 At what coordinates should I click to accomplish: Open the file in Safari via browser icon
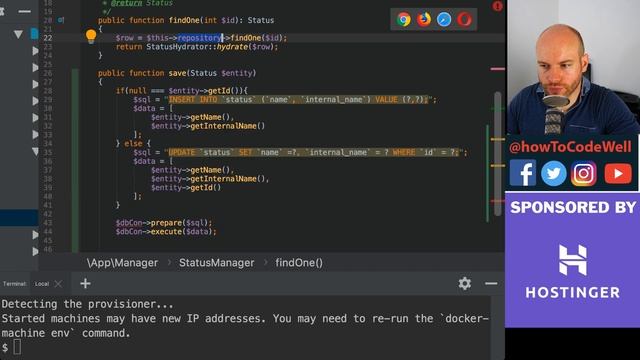click(x=444, y=19)
